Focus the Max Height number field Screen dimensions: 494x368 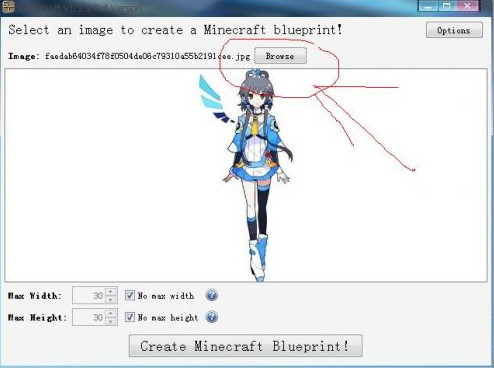tap(89, 317)
